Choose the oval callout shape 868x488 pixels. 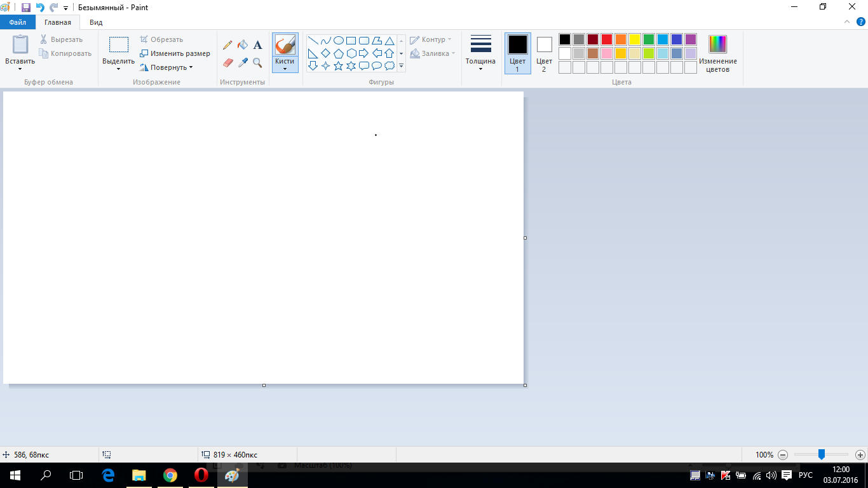[377, 65]
